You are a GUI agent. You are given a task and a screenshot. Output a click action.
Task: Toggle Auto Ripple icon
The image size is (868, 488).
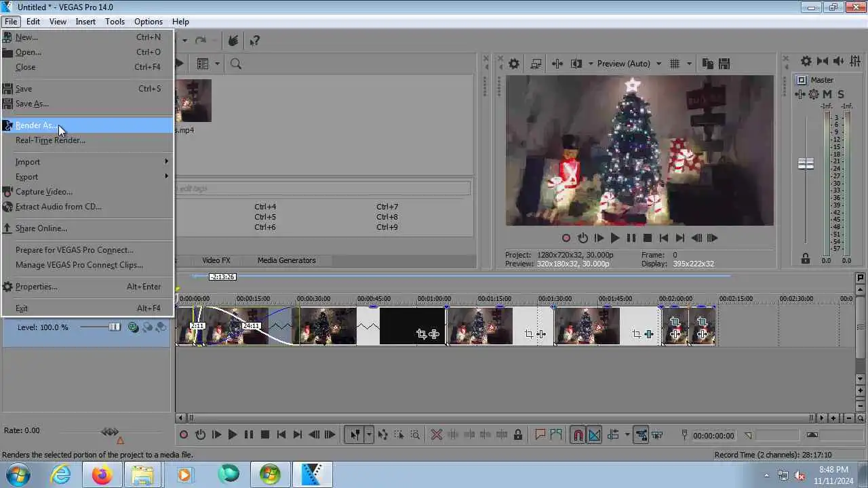(x=614, y=435)
